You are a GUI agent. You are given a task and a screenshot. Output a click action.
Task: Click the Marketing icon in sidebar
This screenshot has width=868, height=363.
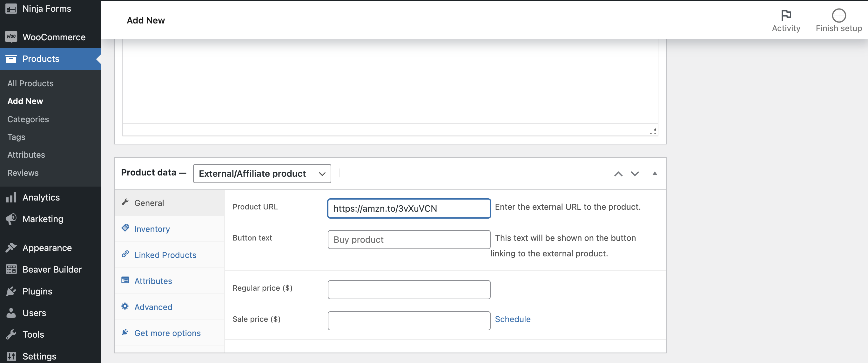(x=10, y=218)
